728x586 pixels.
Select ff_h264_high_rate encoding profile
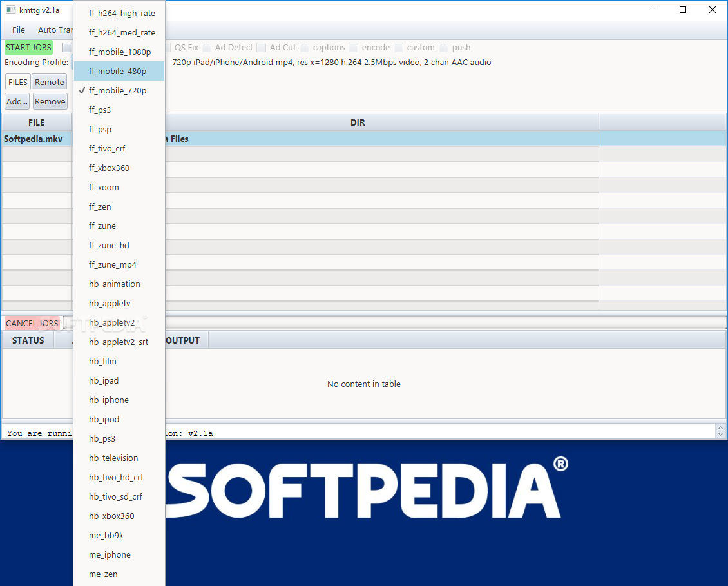[119, 13]
